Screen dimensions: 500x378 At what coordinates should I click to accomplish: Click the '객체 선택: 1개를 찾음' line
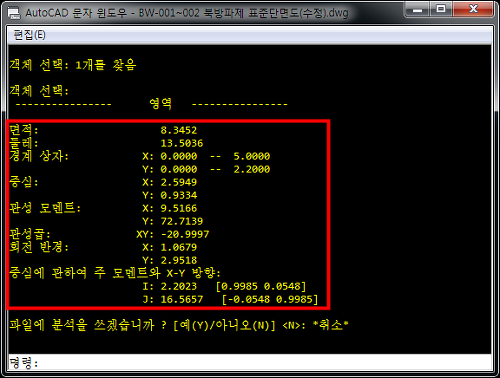click(x=73, y=65)
